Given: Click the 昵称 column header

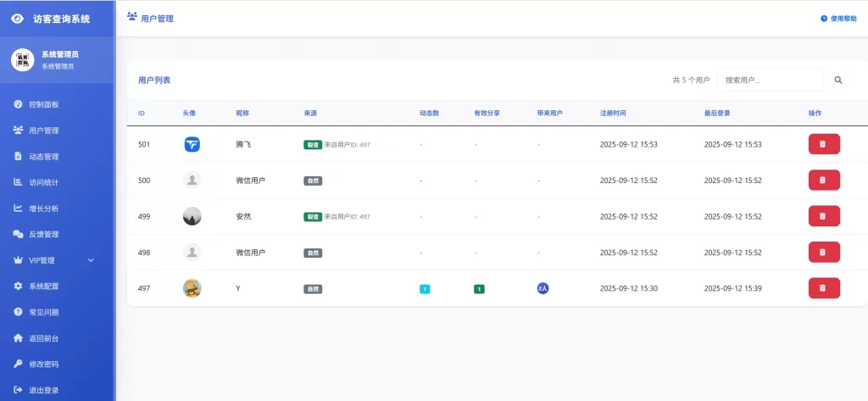Looking at the screenshot, I should tap(242, 113).
